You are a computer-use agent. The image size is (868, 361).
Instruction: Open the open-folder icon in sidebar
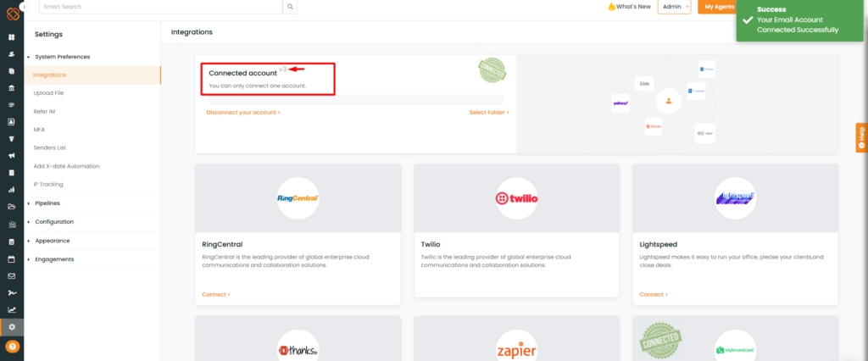coord(12,207)
